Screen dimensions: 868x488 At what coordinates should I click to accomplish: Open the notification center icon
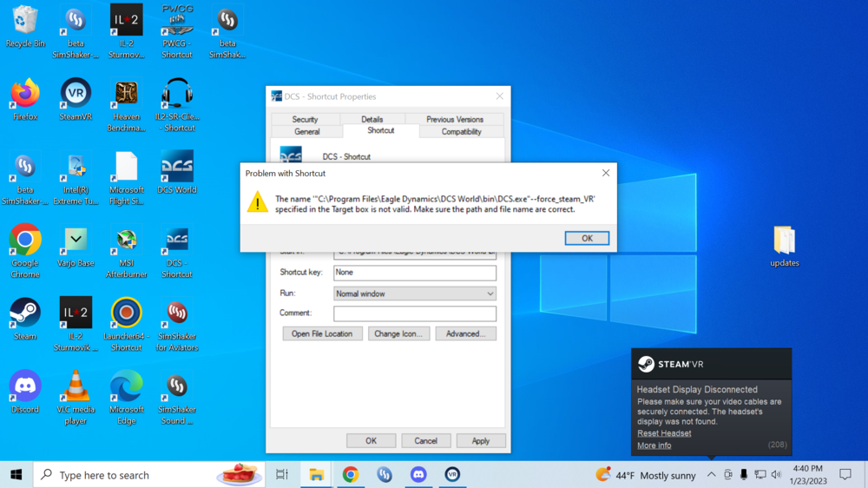(x=845, y=475)
